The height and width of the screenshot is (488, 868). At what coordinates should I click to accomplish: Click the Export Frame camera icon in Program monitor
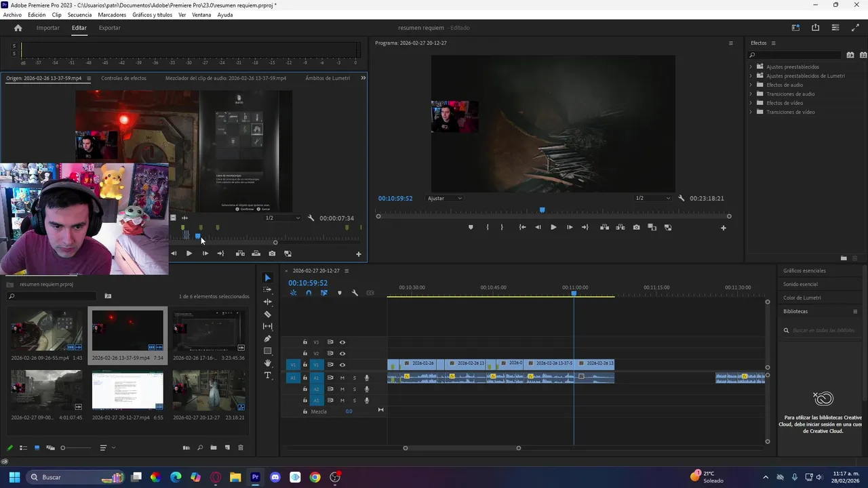coord(636,228)
